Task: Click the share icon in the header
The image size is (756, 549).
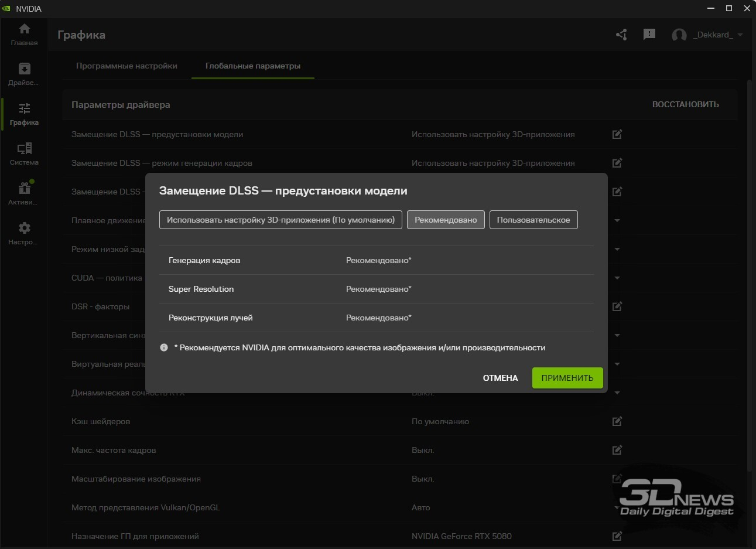Action: 622,35
